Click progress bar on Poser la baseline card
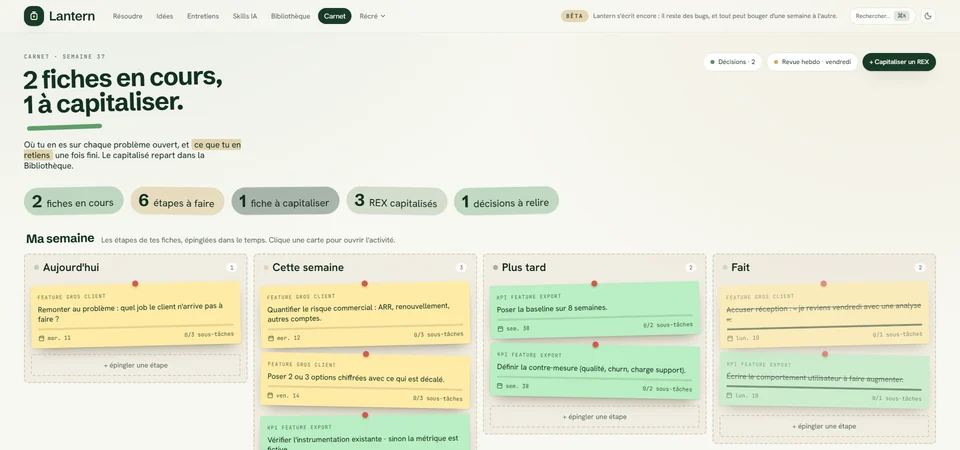 (x=594, y=317)
